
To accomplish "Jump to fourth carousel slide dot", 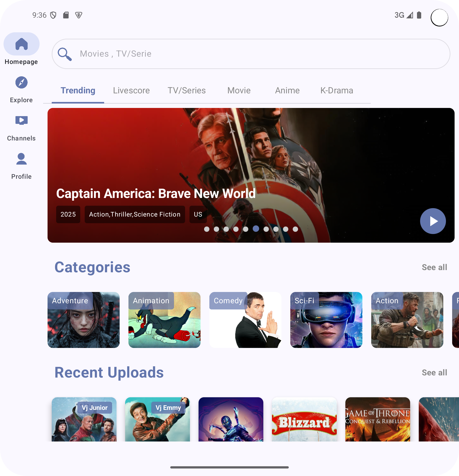I will (x=236, y=229).
